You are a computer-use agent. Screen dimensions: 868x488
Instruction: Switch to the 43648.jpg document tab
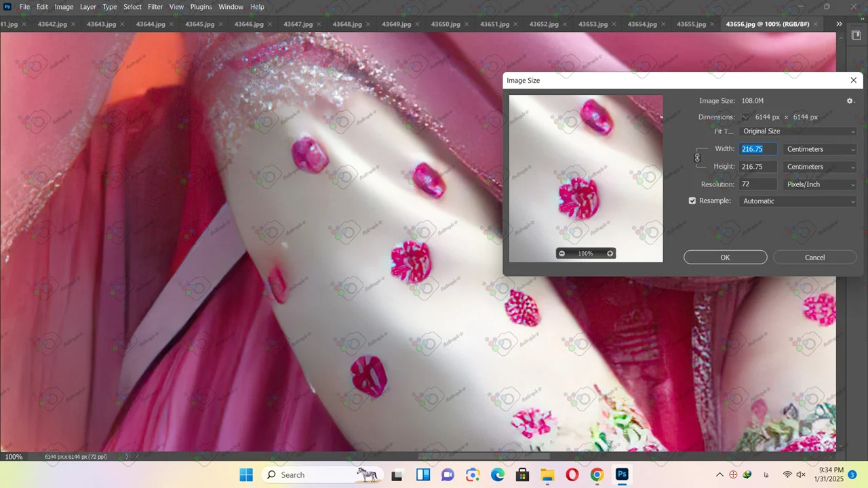pos(347,24)
